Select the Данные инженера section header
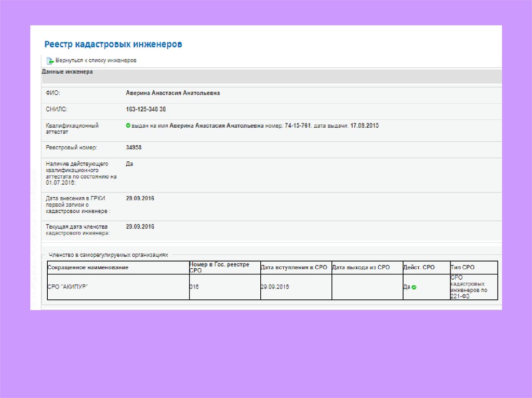532x398 pixels. pos(68,72)
